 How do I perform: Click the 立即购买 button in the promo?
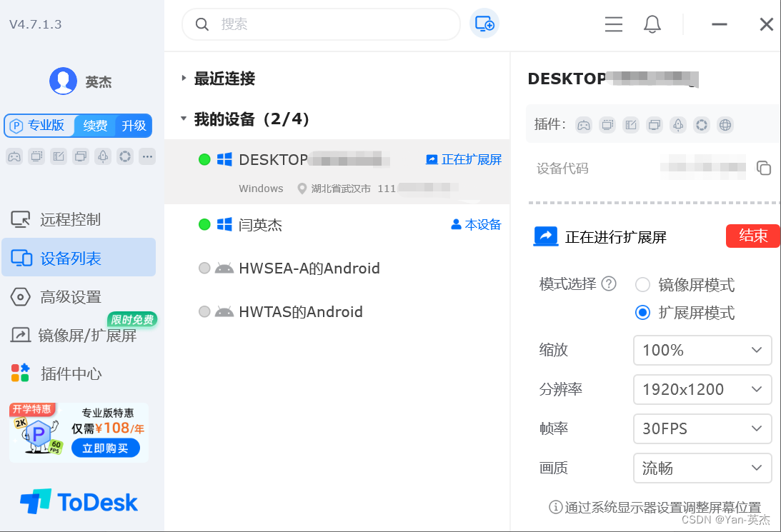point(105,448)
